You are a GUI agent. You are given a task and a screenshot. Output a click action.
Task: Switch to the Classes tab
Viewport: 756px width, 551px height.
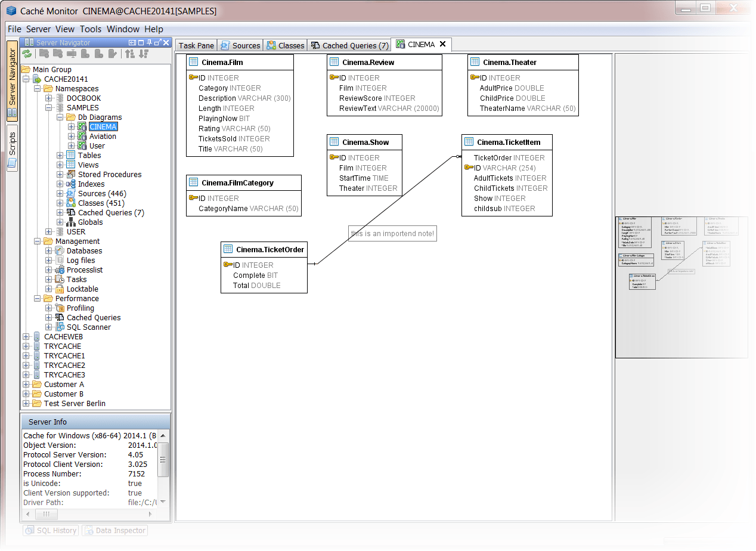click(286, 45)
